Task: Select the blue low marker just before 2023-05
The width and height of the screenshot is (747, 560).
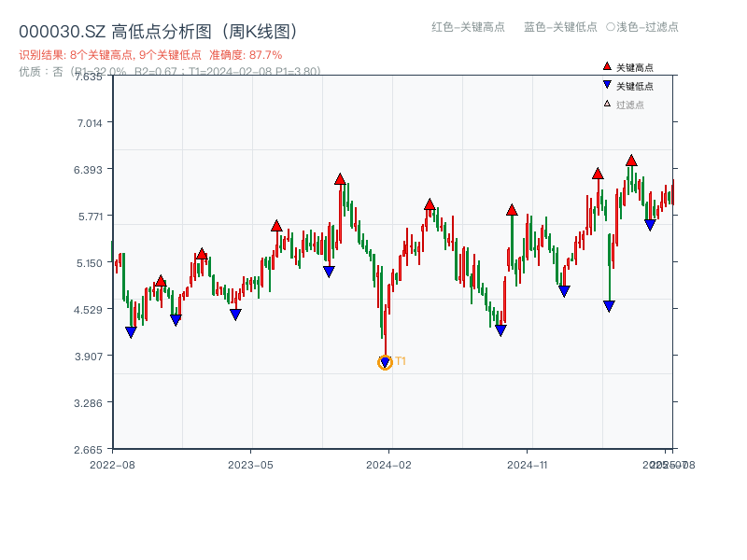Action: (235, 315)
